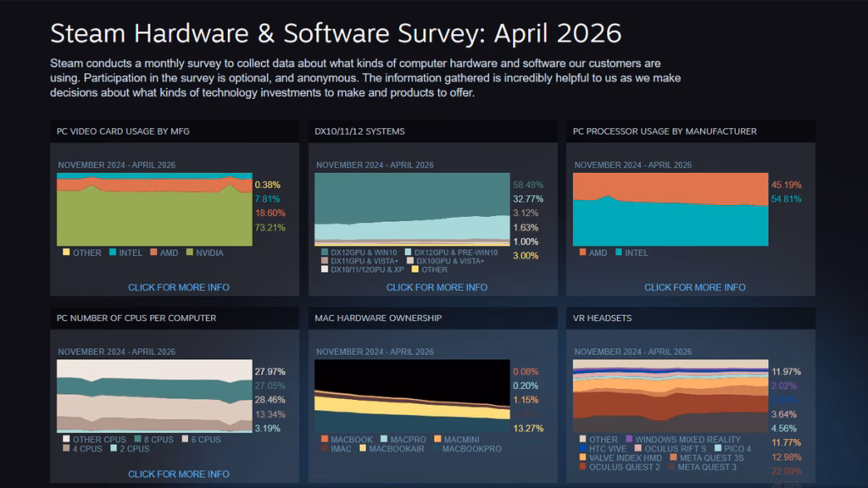Click the 18.60% value in video card panel
868x488 pixels.
pos(270,213)
